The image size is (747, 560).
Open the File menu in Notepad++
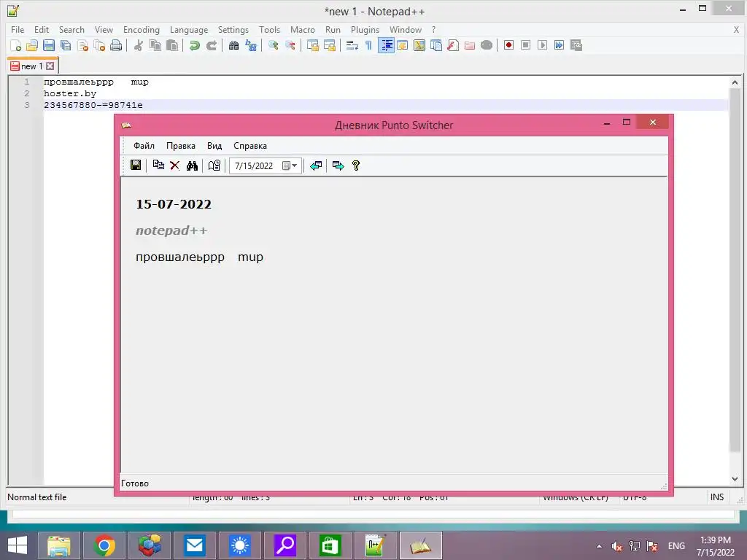[18, 29]
